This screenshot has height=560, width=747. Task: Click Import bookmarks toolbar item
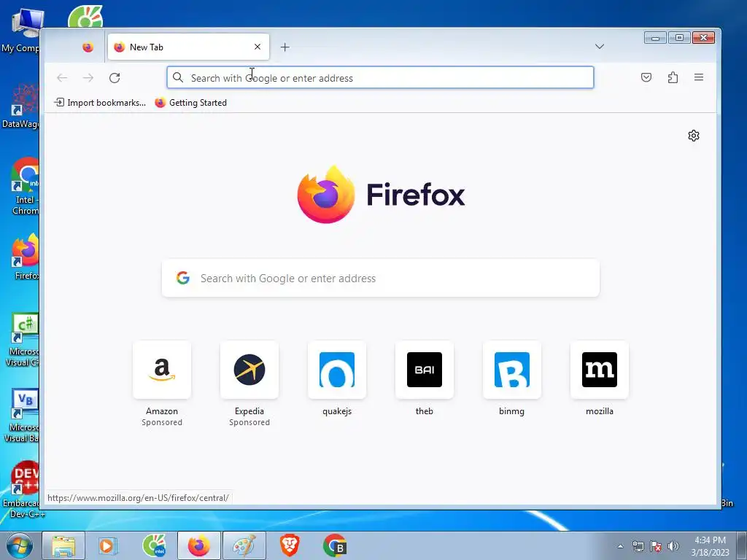pos(100,102)
